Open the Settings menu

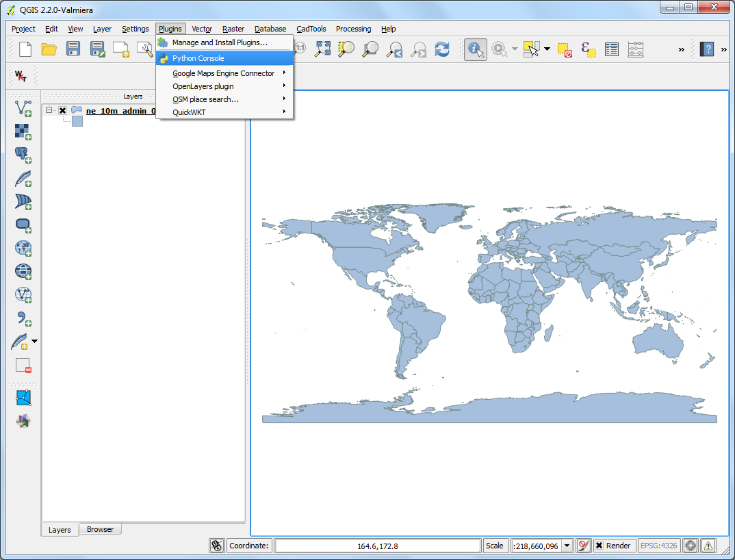click(x=135, y=29)
